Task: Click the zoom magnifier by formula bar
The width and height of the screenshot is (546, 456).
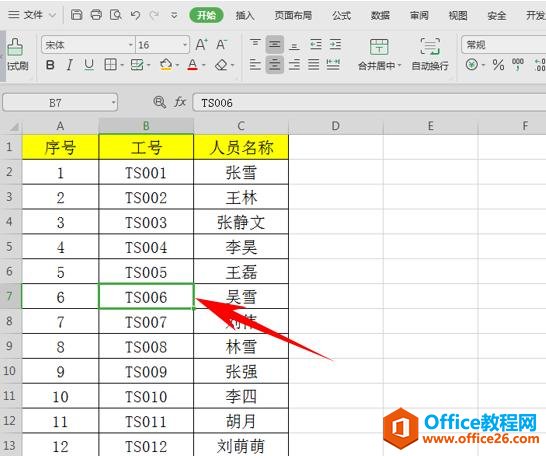Action: [x=159, y=102]
